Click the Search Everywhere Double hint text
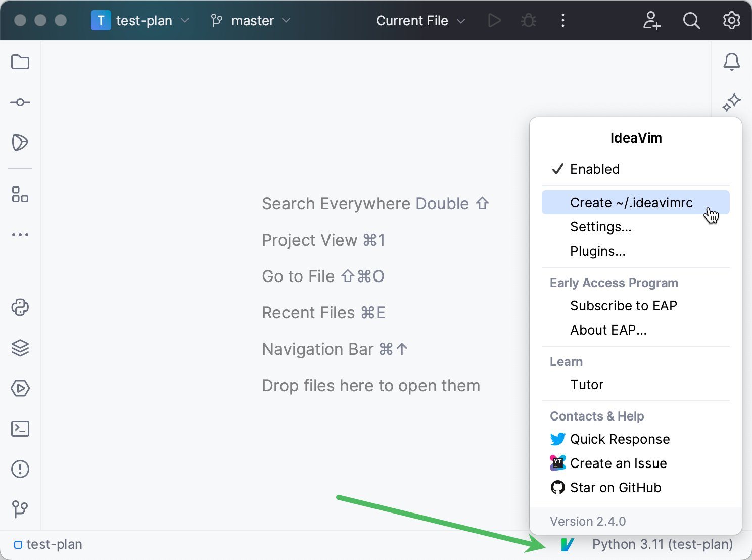 point(375,204)
